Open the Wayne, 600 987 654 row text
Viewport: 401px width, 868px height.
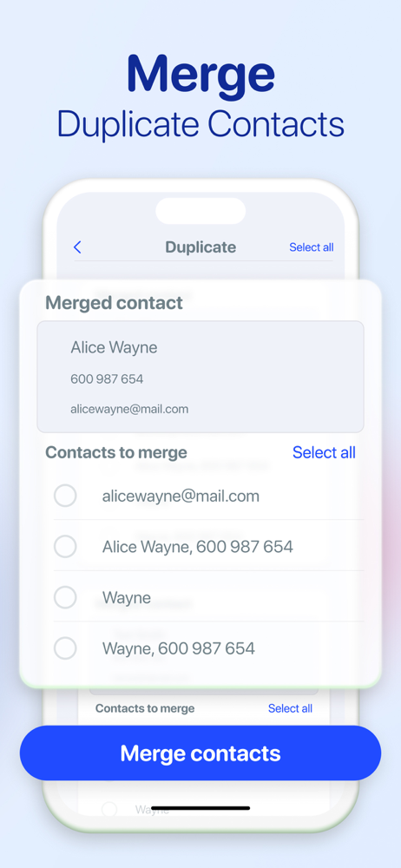(x=178, y=648)
